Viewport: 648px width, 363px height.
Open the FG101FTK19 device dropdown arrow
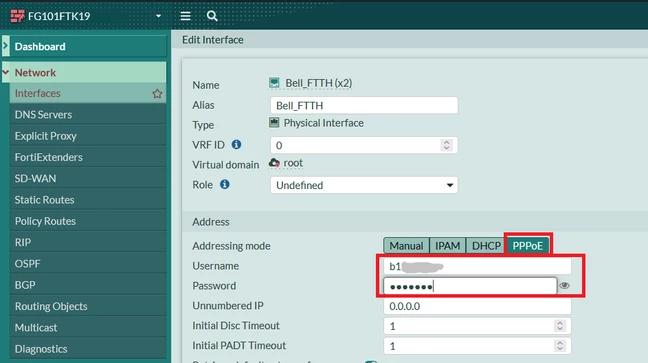tap(158, 16)
